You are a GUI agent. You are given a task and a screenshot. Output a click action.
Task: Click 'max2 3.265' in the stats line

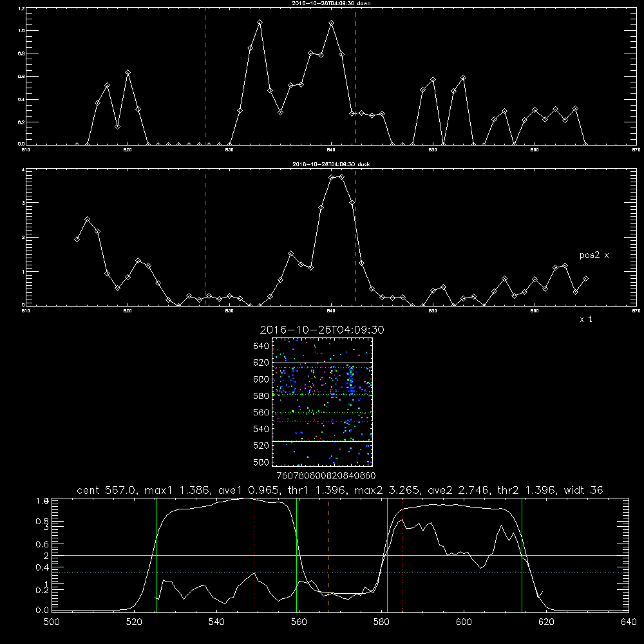pos(387,490)
